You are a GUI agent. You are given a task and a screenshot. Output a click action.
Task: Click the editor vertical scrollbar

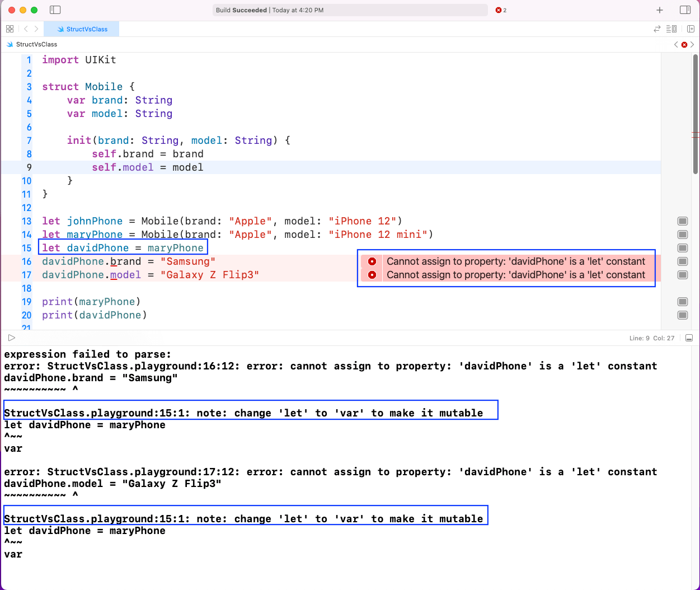pos(696,112)
